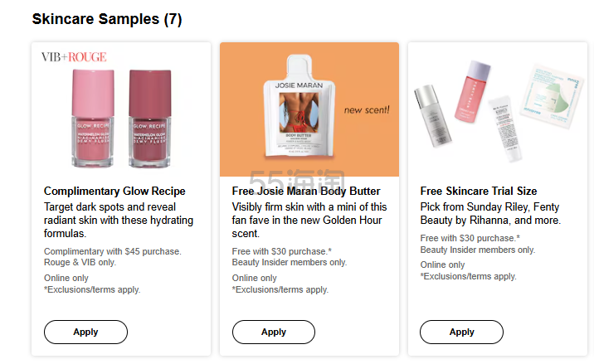
Task: Select the white tube sample image
Action: 505,129
